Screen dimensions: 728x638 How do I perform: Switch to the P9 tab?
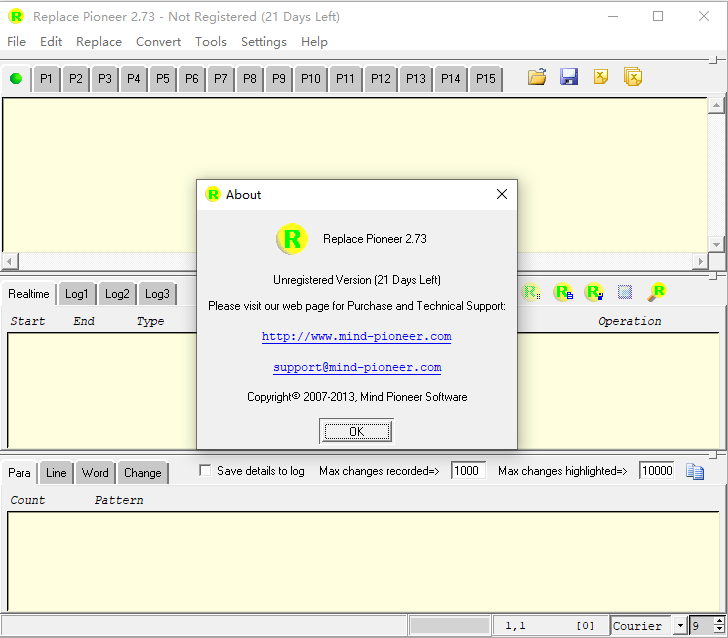(279, 78)
